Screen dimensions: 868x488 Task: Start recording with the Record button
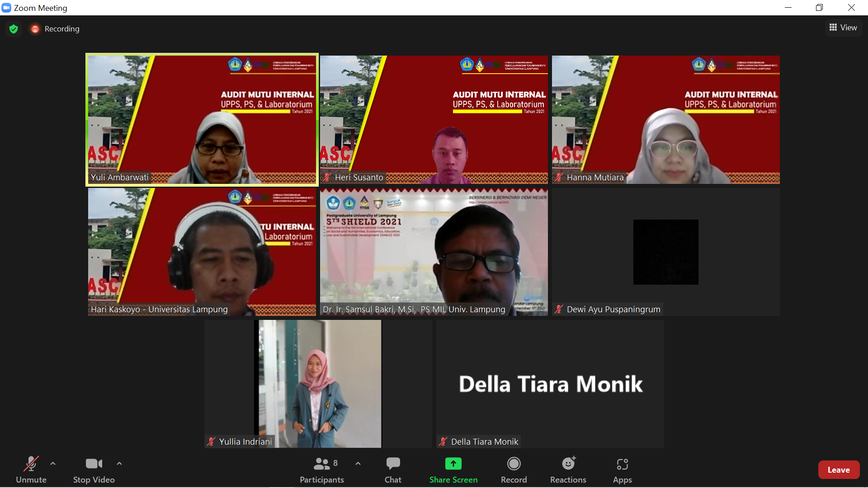[514, 470]
